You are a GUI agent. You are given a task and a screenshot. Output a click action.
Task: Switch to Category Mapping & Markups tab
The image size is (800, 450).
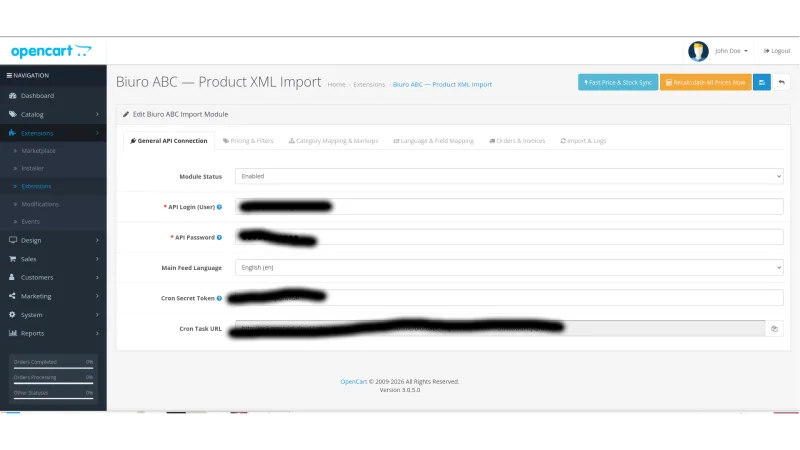coord(334,141)
